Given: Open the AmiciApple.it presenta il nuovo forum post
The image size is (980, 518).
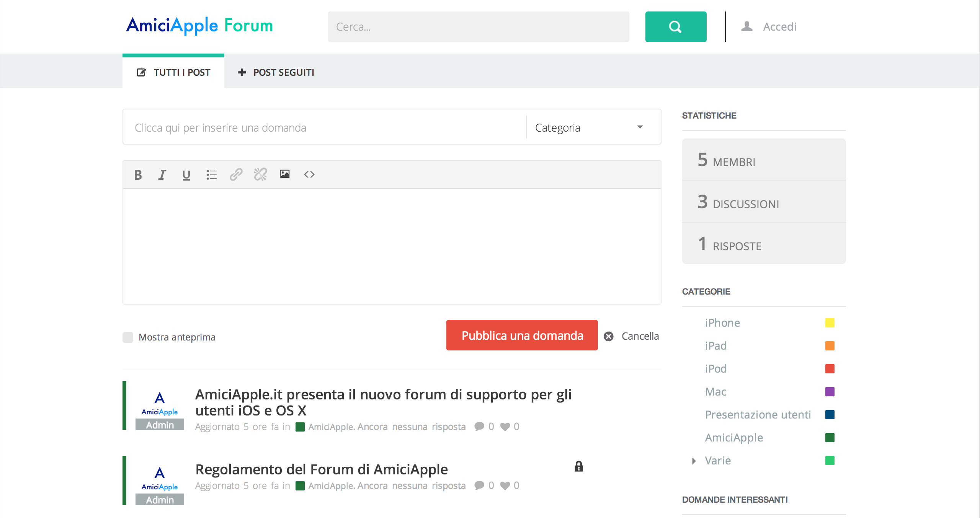Looking at the screenshot, I should [x=383, y=402].
